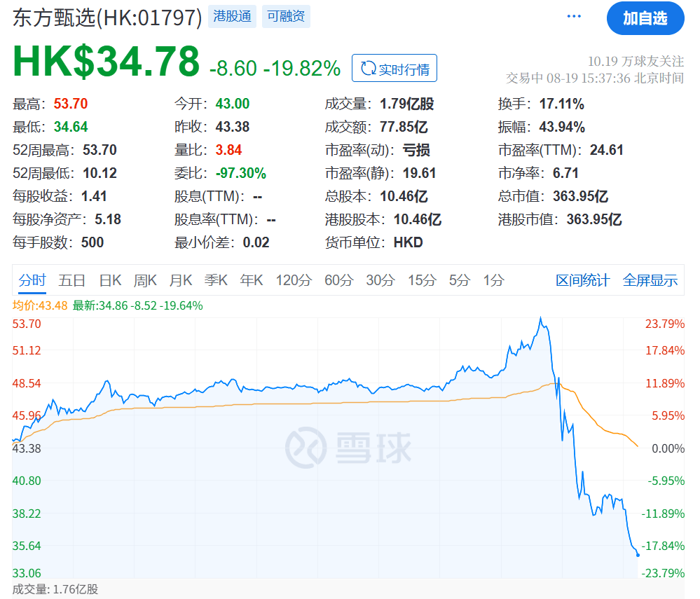700x599 pixels.
Task: Switch to the 五日 tab
Action: click(x=72, y=280)
